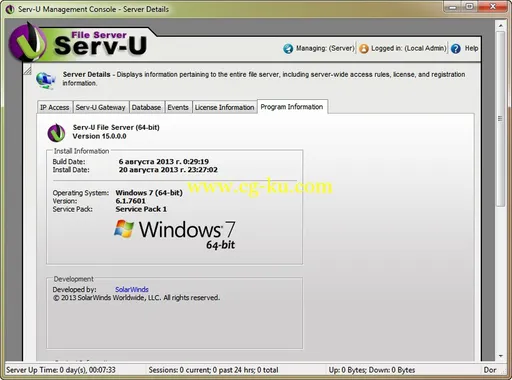Click the Server Up Time status entry
The image size is (512, 380).
click(x=61, y=370)
